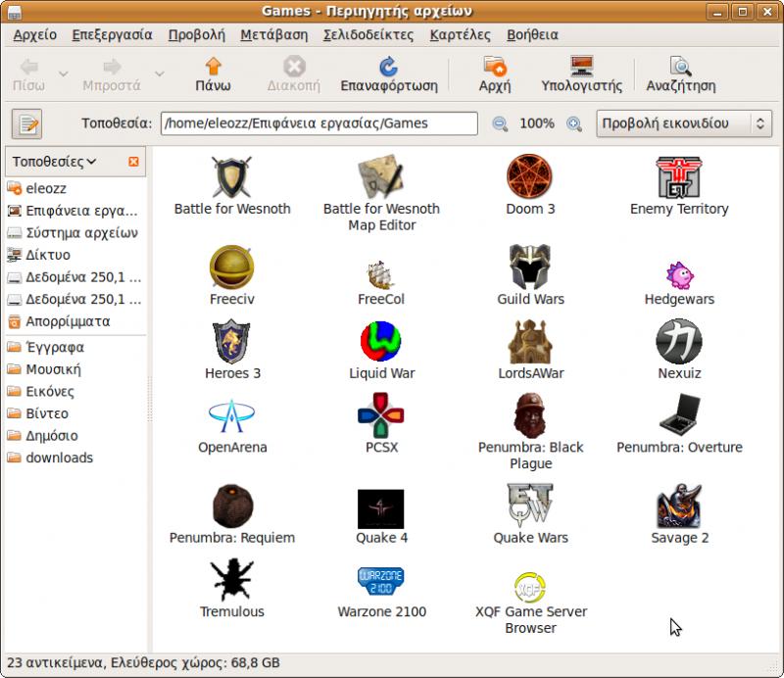The height and width of the screenshot is (678, 784).
Task: Open the Μετάβαση menu
Action: point(274,35)
